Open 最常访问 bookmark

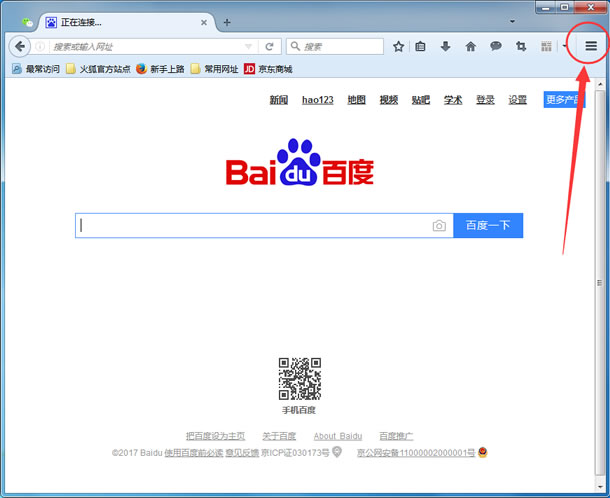pos(36,69)
